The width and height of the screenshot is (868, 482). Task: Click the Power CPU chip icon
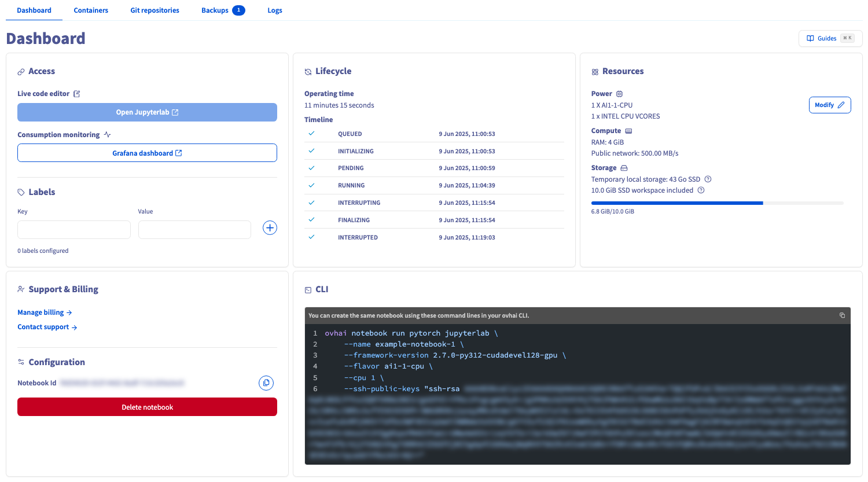click(619, 94)
